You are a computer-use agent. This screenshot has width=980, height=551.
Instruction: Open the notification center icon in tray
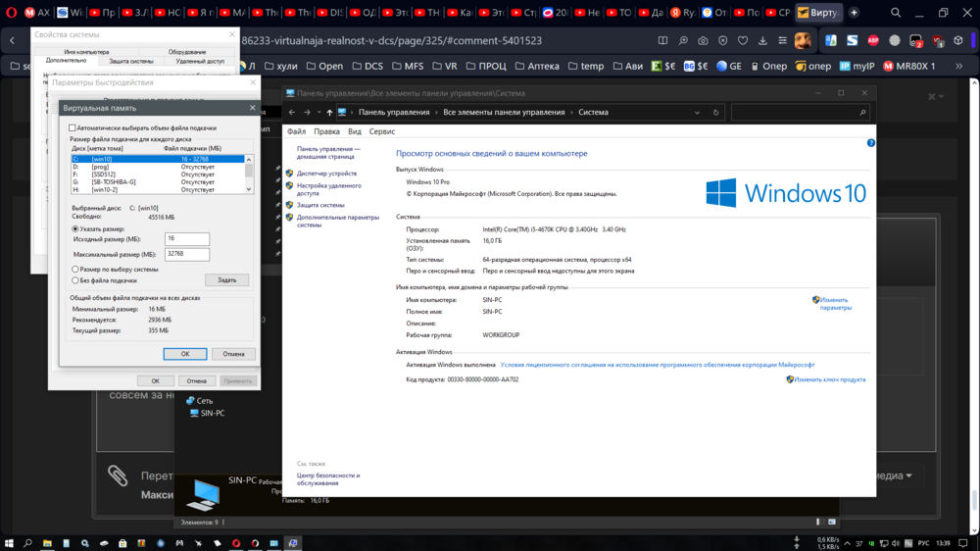[x=963, y=543]
